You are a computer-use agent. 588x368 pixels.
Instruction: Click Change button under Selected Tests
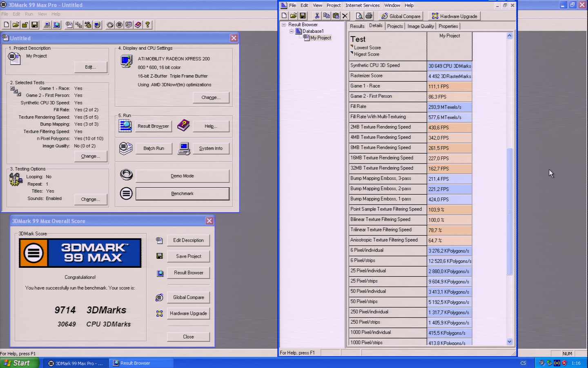(x=91, y=156)
